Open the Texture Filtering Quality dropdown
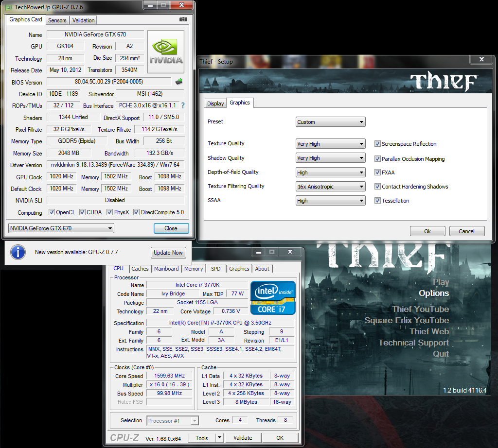 point(330,187)
